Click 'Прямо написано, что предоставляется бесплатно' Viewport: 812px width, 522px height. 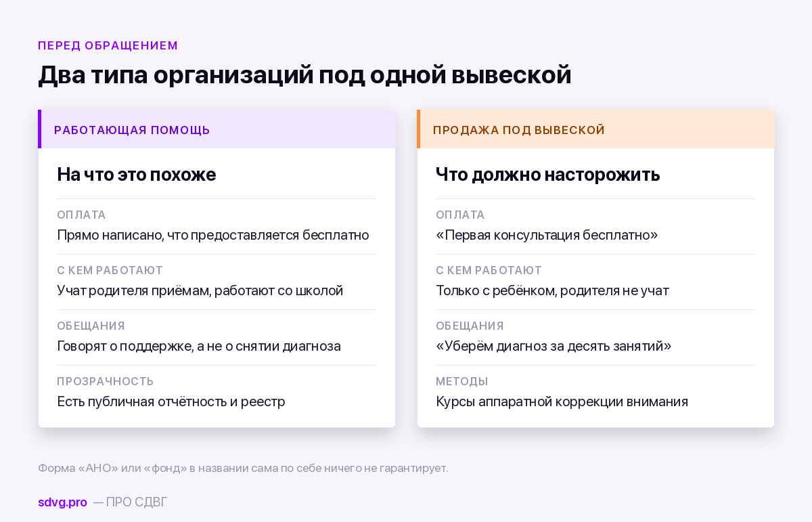pos(213,235)
